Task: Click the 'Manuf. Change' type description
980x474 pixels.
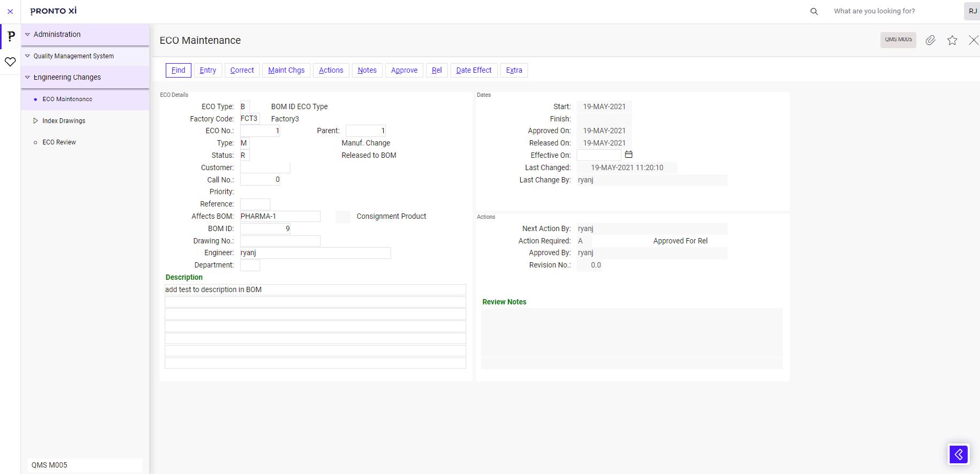Action: 366,143
